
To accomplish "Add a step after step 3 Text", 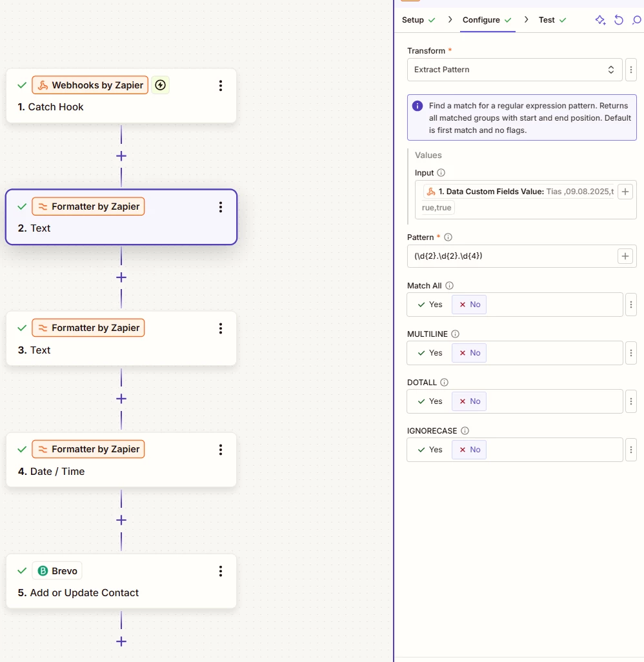I will (x=121, y=399).
